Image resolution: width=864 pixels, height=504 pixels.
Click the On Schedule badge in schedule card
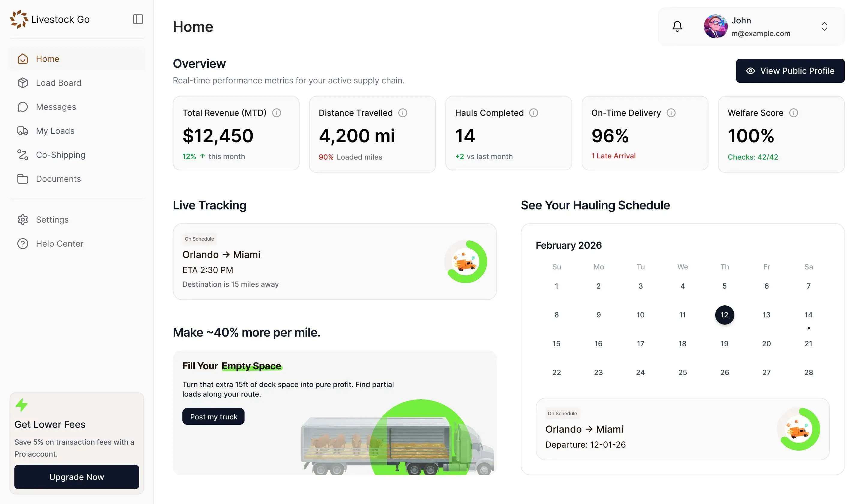[562, 413]
